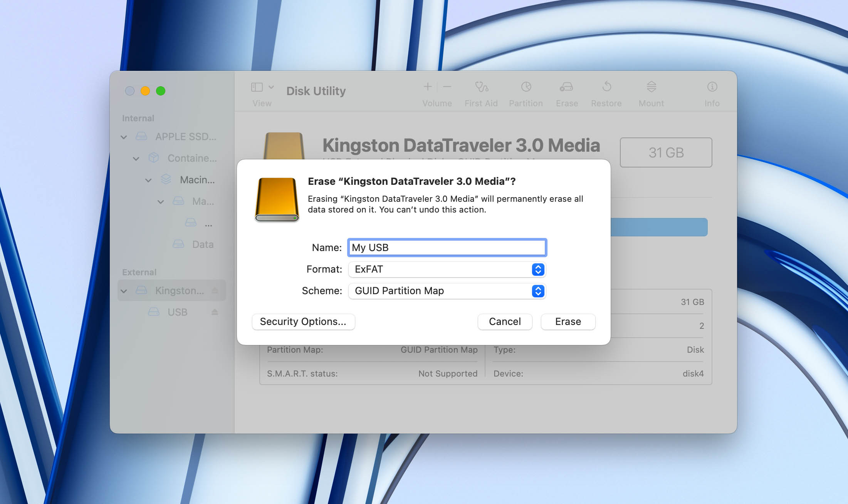Run First Aid from the toolbar
The width and height of the screenshot is (848, 504).
point(481,92)
